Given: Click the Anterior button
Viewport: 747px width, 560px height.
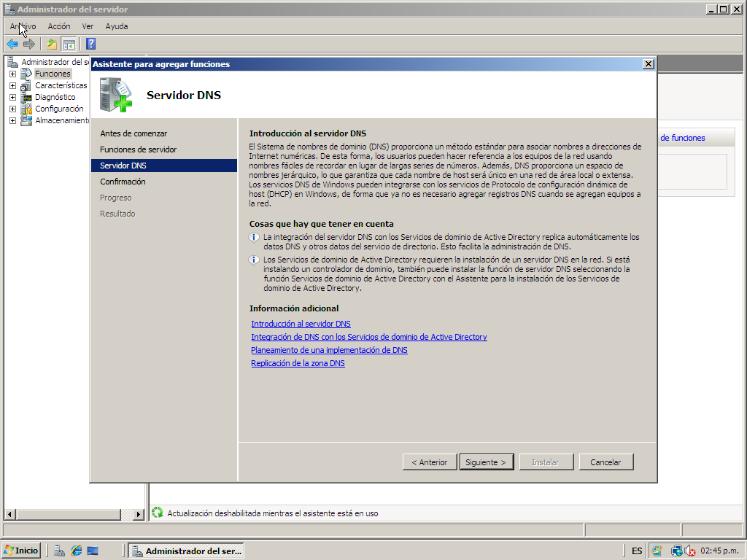Looking at the screenshot, I should (x=429, y=462).
